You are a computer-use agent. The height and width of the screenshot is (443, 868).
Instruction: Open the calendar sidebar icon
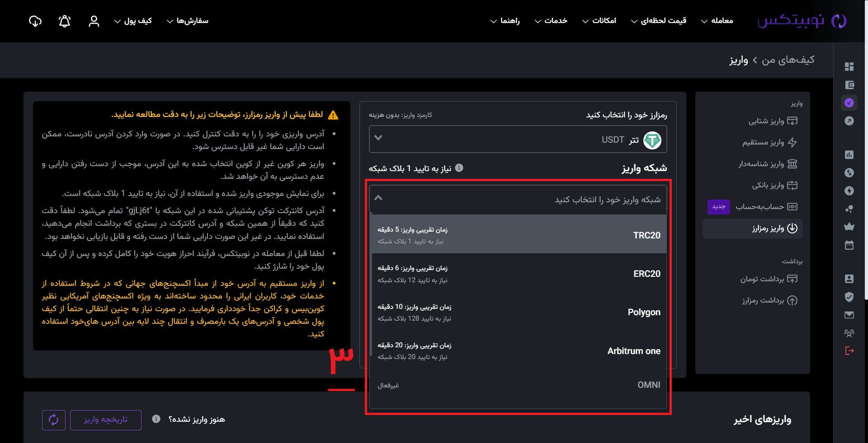pyautogui.click(x=849, y=245)
